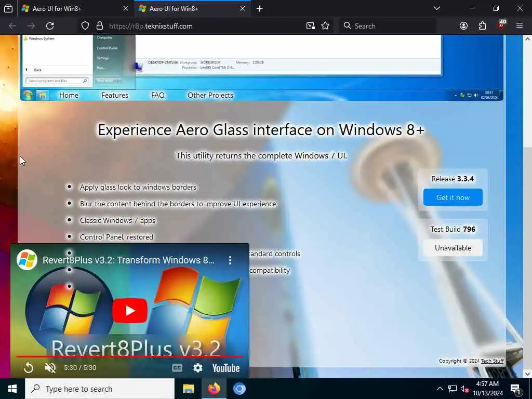Select 'Apply glass look to windows borders' text
532x399 pixels.
coord(138,187)
